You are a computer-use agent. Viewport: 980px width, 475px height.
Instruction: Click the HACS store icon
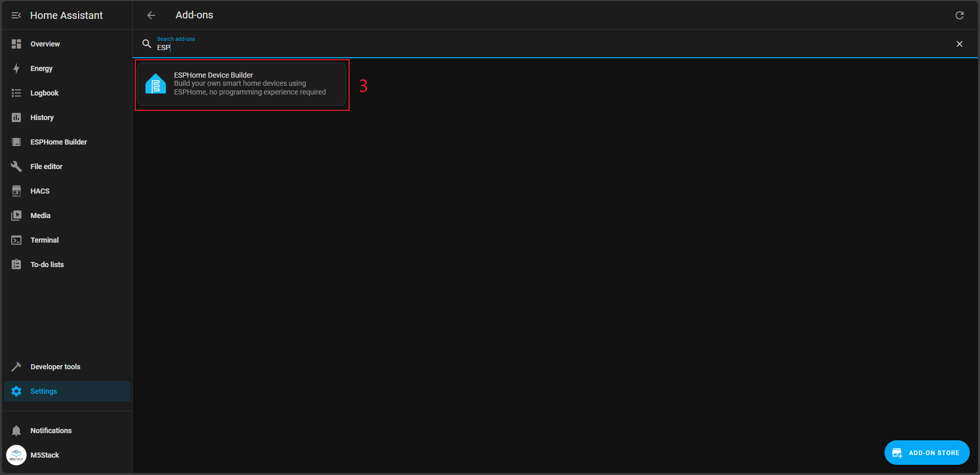point(16,191)
